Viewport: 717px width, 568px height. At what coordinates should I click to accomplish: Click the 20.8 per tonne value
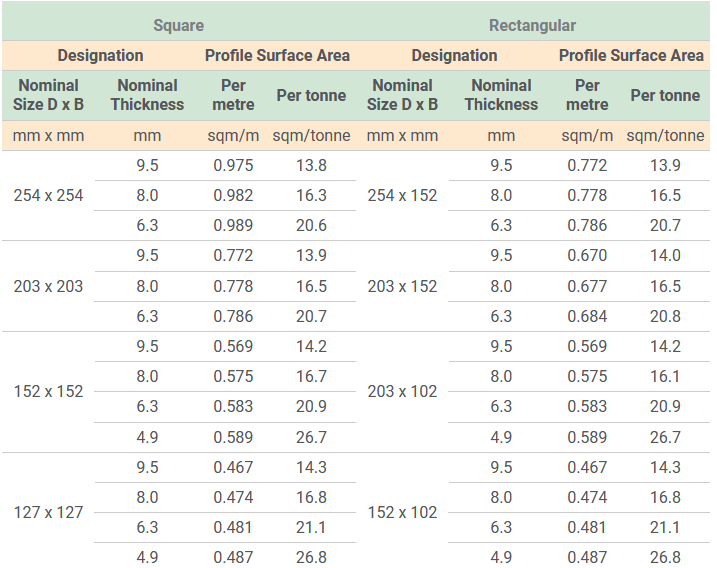(665, 317)
